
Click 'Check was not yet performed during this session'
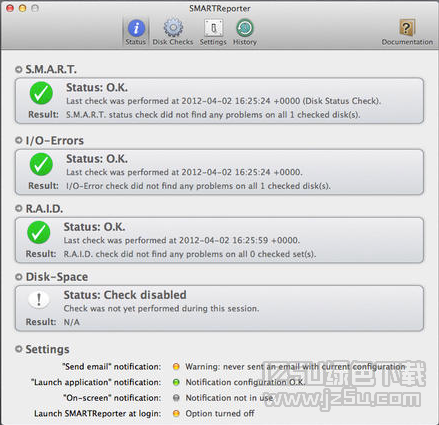point(161,309)
